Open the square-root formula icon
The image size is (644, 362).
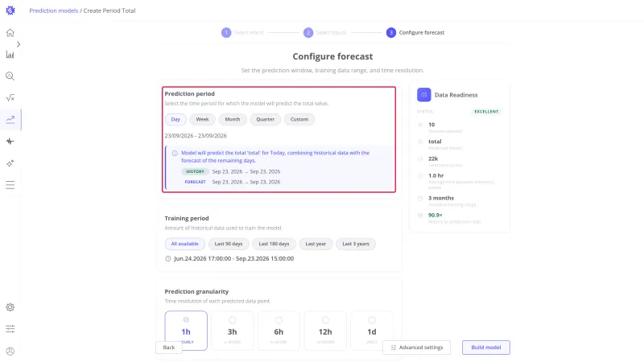click(10, 97)
